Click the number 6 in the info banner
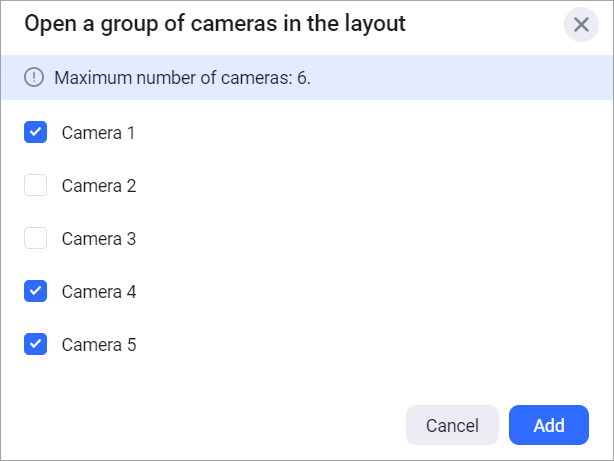Screen dimensions: 614x461 pos(302,77)
